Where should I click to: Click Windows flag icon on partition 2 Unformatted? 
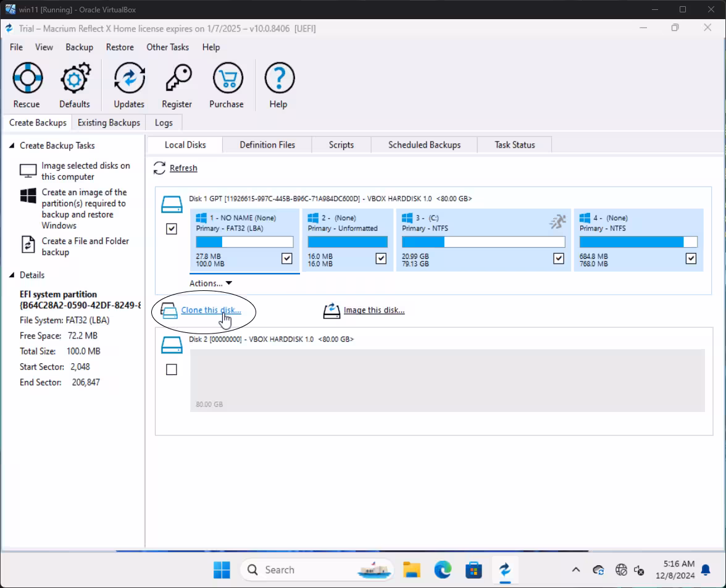[313, 218]
